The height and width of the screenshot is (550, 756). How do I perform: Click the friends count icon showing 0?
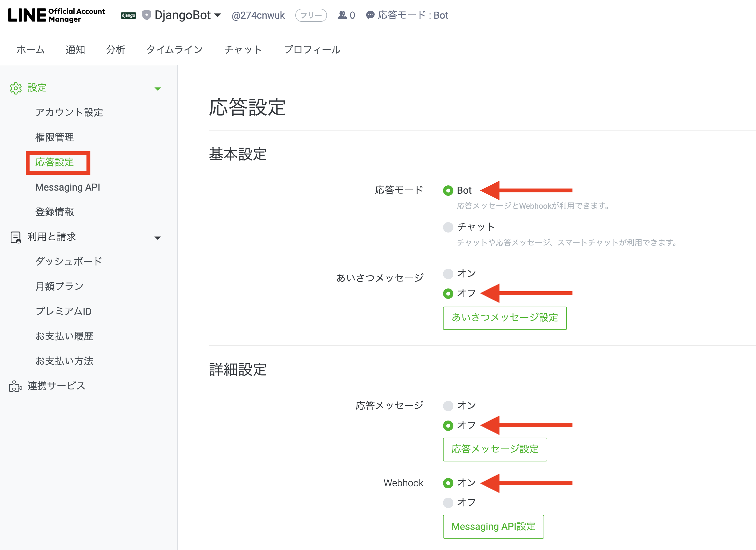point(342,15)
